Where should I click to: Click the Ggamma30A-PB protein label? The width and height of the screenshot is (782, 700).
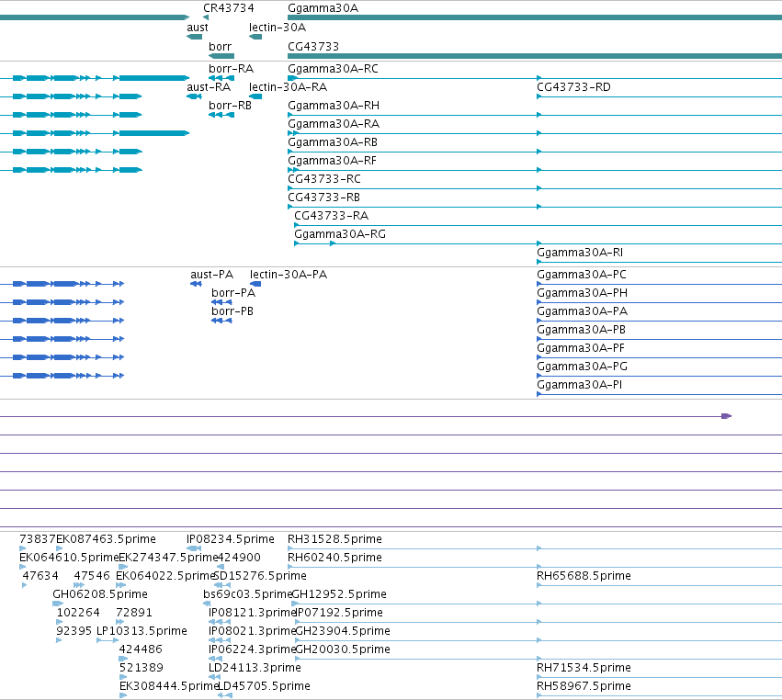pyautogui.click(x=581, y=330)
